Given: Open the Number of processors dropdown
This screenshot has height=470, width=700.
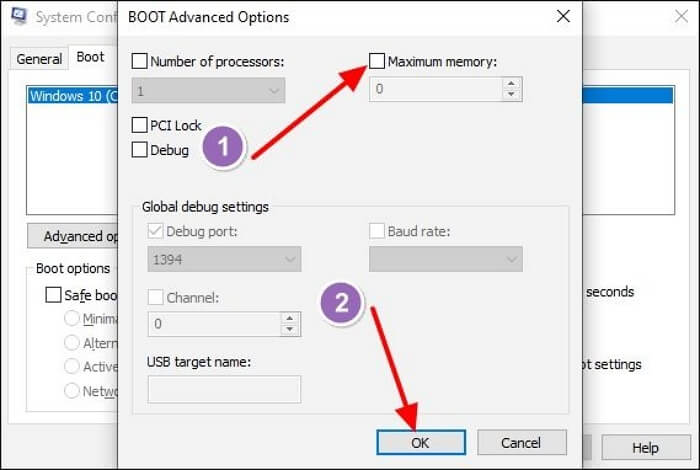Looking at the screenshot, I should (273, 90).
